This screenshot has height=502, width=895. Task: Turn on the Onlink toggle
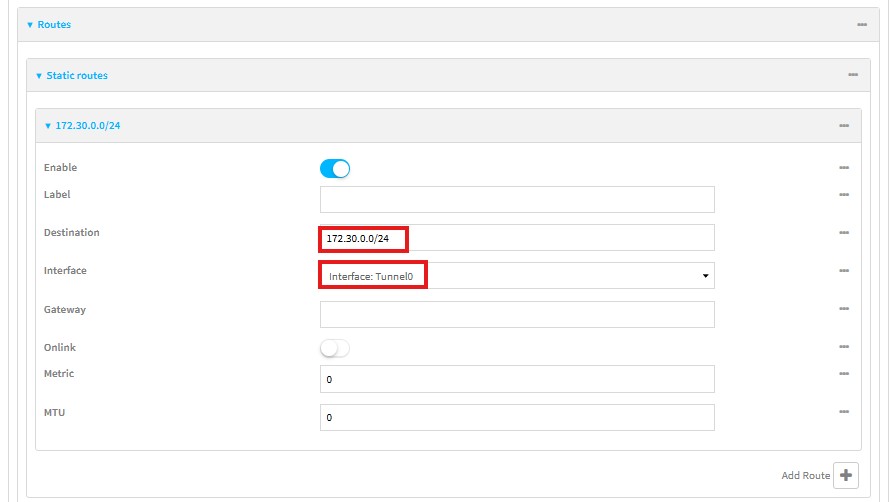334,348
